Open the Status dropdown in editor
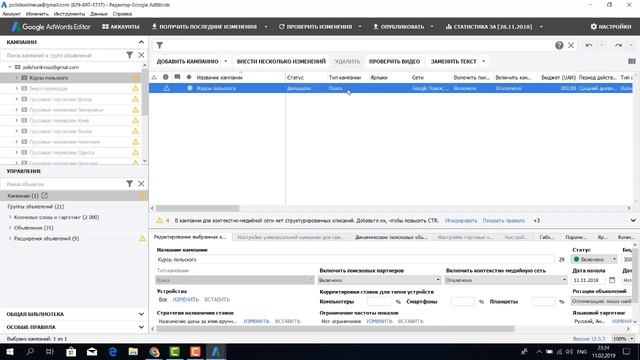Viewport: 640px width, 360px height. click(x=595, y=259)
